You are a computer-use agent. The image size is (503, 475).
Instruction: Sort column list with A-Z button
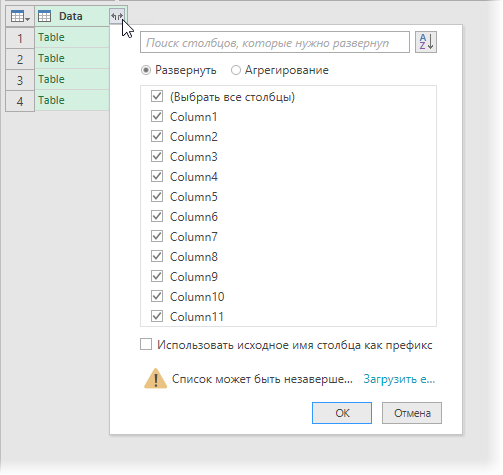[x=426, y=42]
